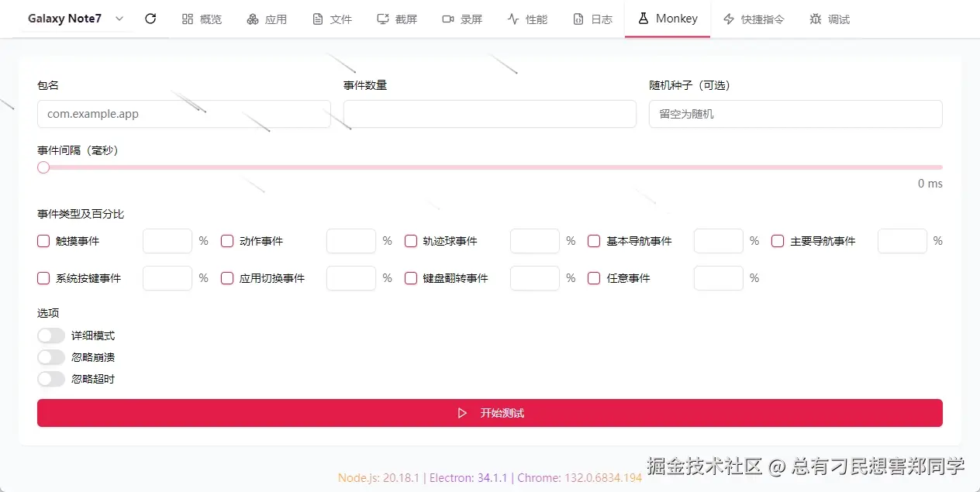The width and height of the screenshot is (980, 492).
Task: Go to the 概览 overview tab
Action: click(x=202, y=19)
